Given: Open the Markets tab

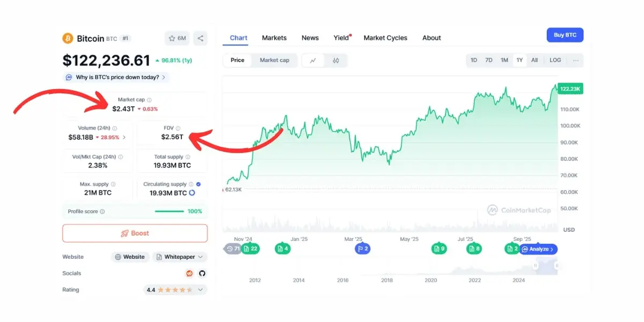Looking at the screenshot, I should pos(274,38).
